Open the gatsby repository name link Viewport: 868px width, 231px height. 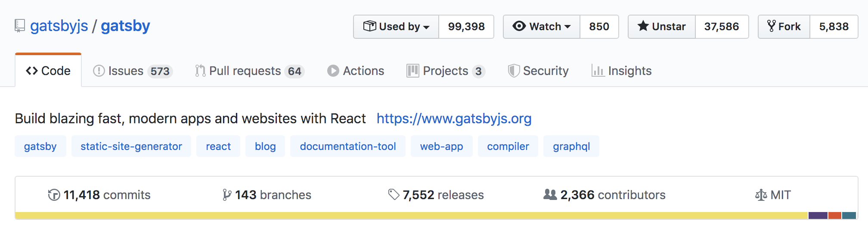pos(125,26)
